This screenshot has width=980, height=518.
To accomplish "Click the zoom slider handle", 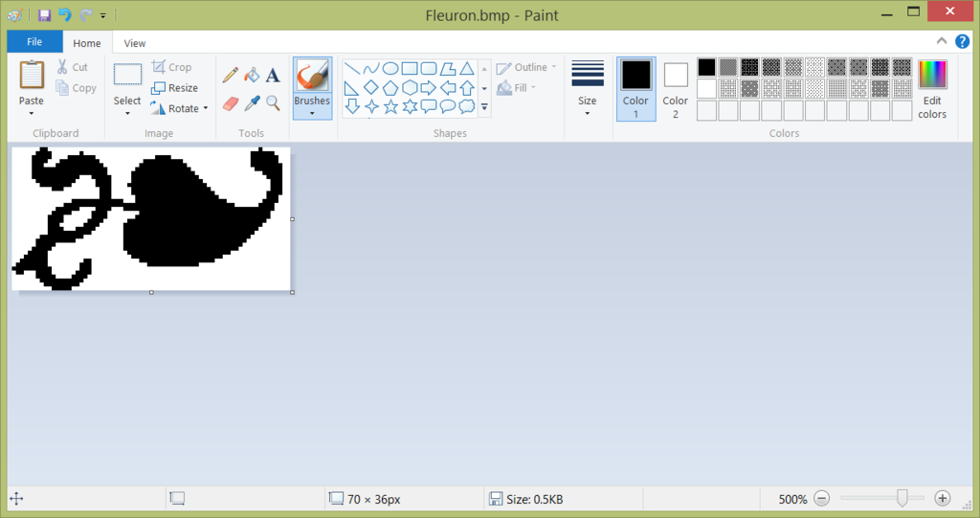I will click(902, 498).
